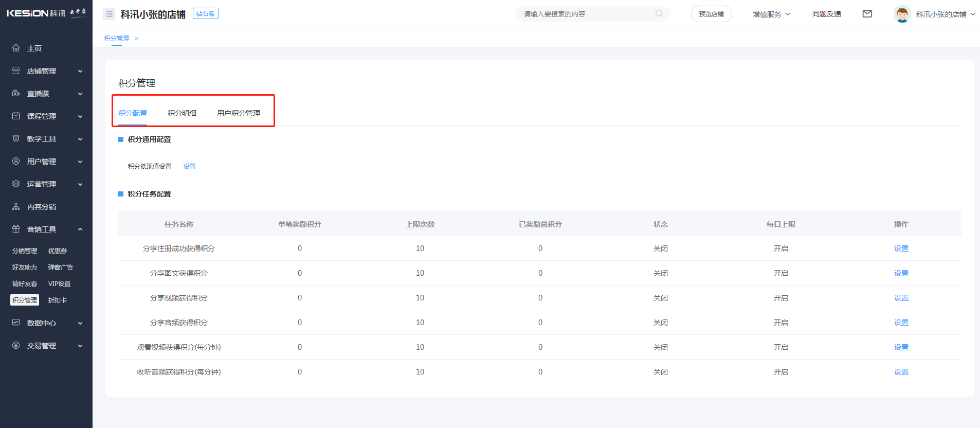Open 设置 for 分享图文获得积分 row
The height and width of the screenshot is (428, 980).
click(x=901, y=273)
